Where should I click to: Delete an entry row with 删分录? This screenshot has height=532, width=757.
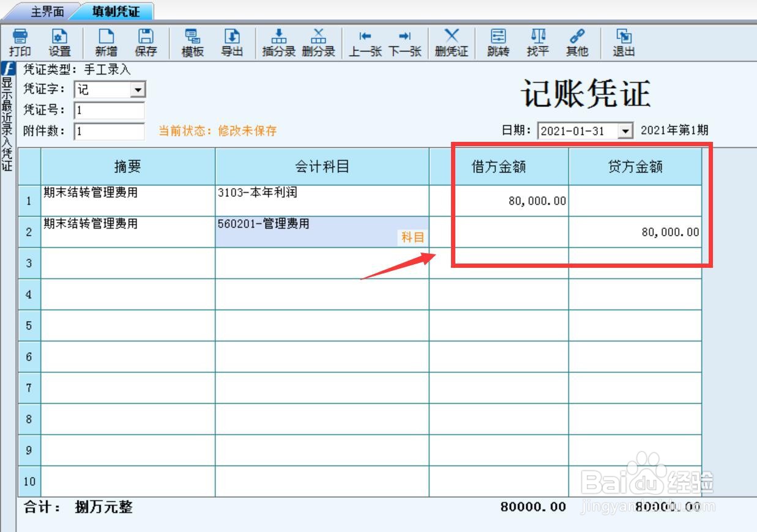pyautogui.click(x=318, y=43)
